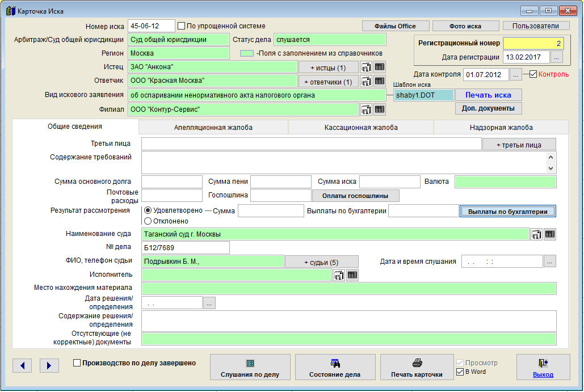The height and width of the screenshot is (392, 584).
Task: Enable По упрощенной системе checkbox
Action: coord(182,26)
